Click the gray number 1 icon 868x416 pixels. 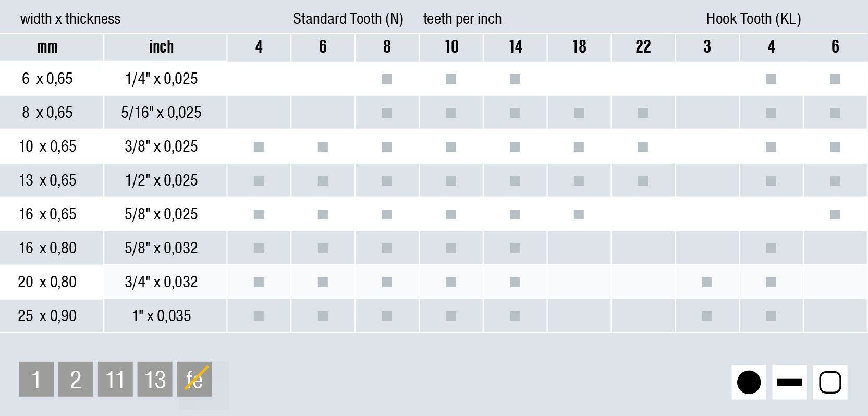(x=36, y=379)
